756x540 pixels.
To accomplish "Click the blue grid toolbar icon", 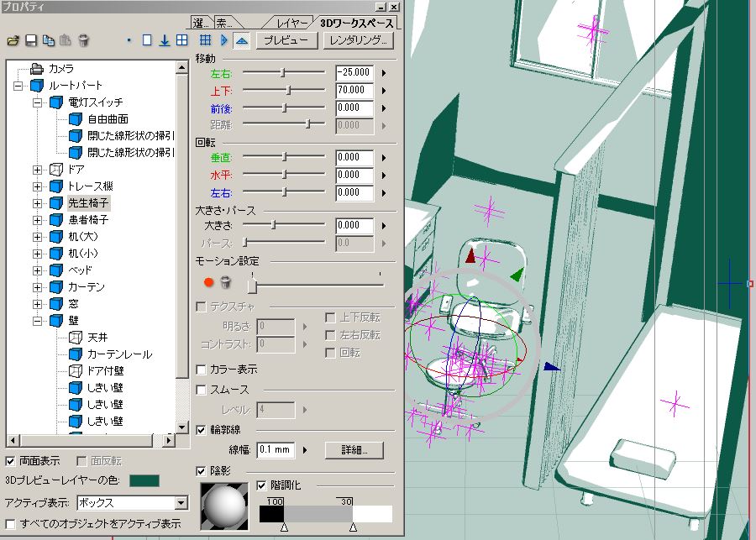I will click(x=204, y=39).
